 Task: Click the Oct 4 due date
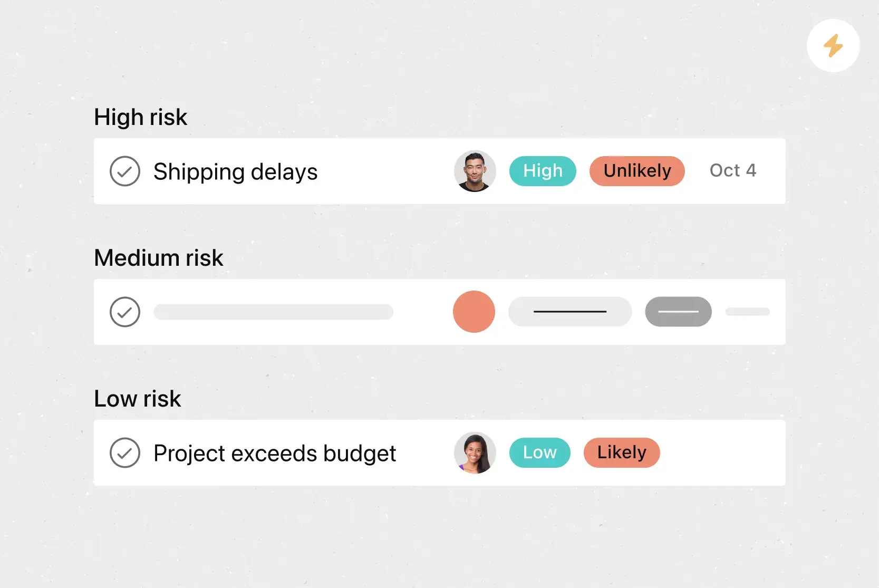(x=732, y=171)
